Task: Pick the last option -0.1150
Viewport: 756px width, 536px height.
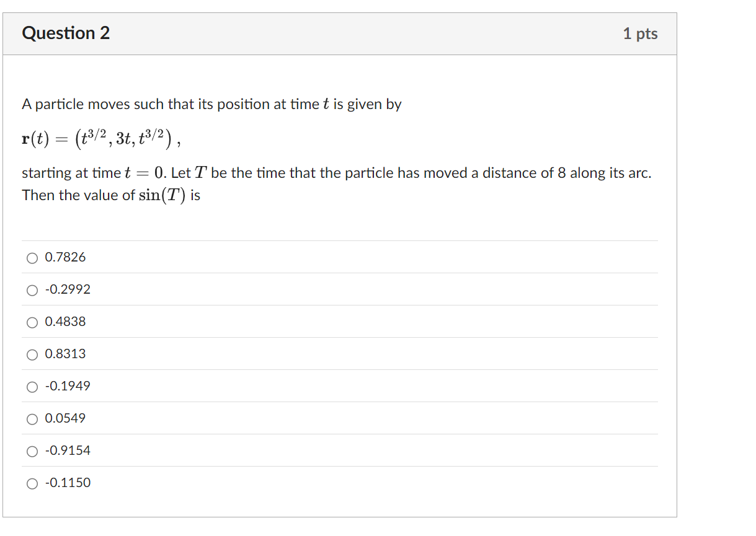Action: pos(32,483)
